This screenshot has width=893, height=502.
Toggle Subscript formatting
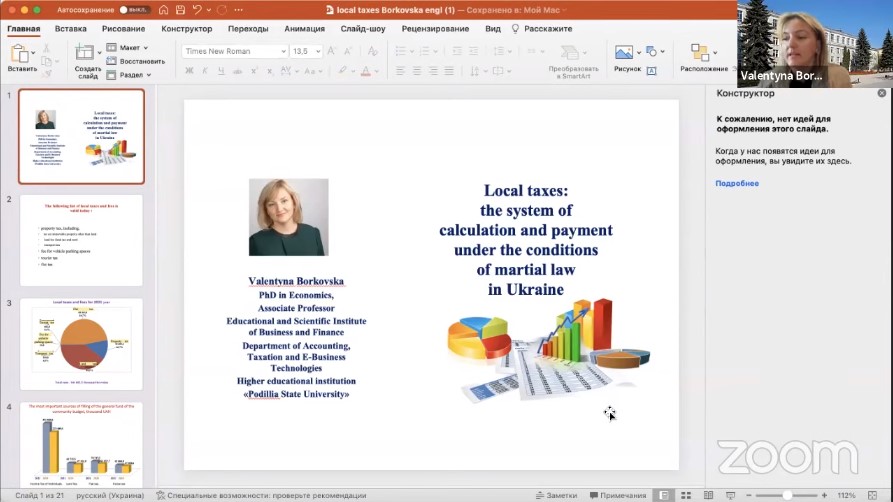(x=269, y=71)
